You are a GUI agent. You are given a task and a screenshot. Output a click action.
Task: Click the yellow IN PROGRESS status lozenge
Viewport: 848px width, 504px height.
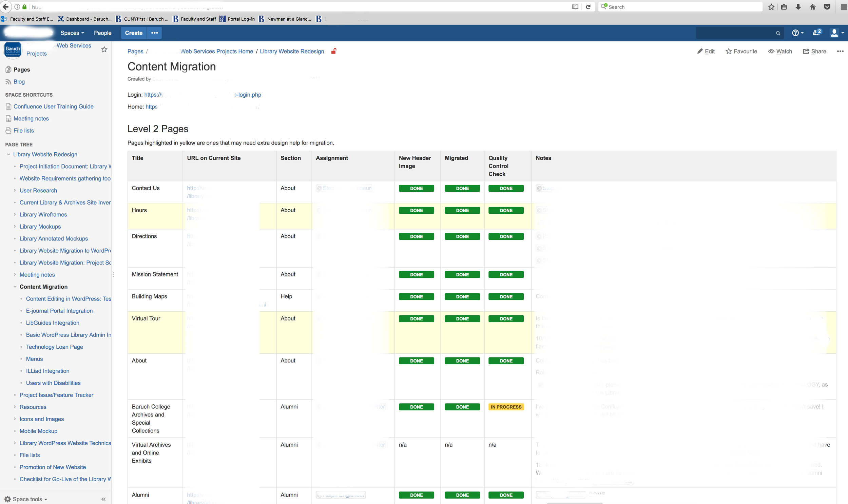tap(506, 407)
